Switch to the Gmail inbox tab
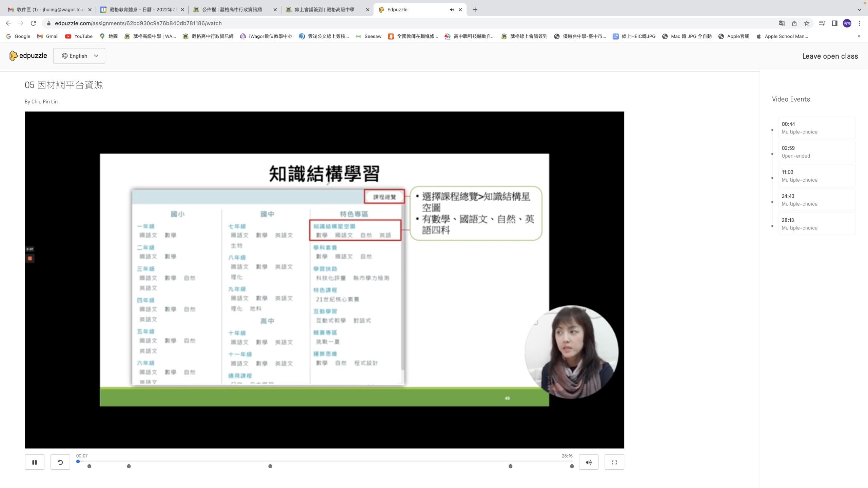Screen dimensions: 868x488 coord(47,9)
